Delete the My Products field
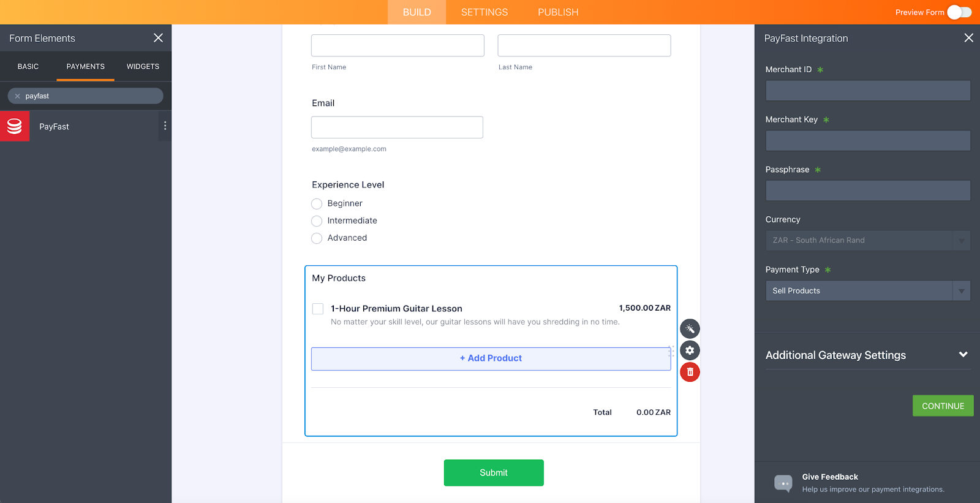 click(690, 372)
